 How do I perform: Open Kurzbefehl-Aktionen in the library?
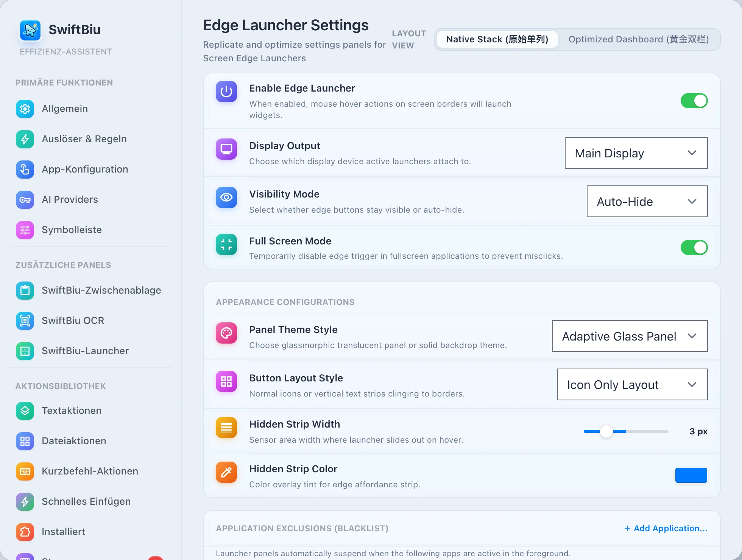(x=91, y=471)
